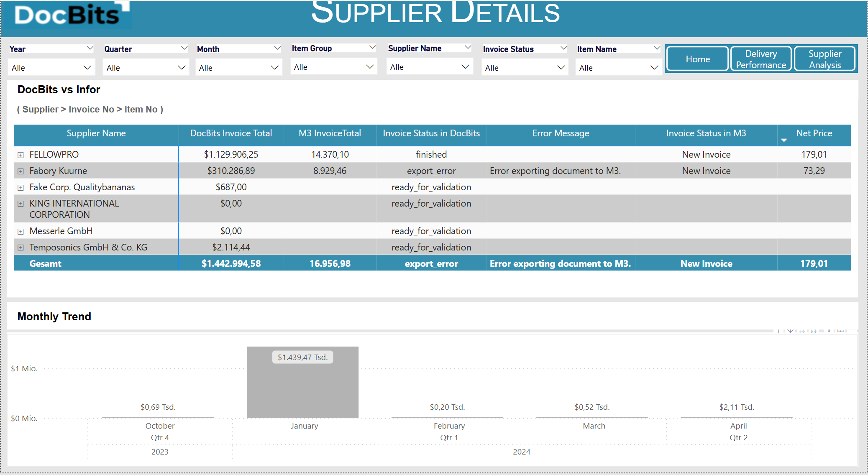
Task: Click the chevron beside the Month slicer title
Action: coord(277,48)
